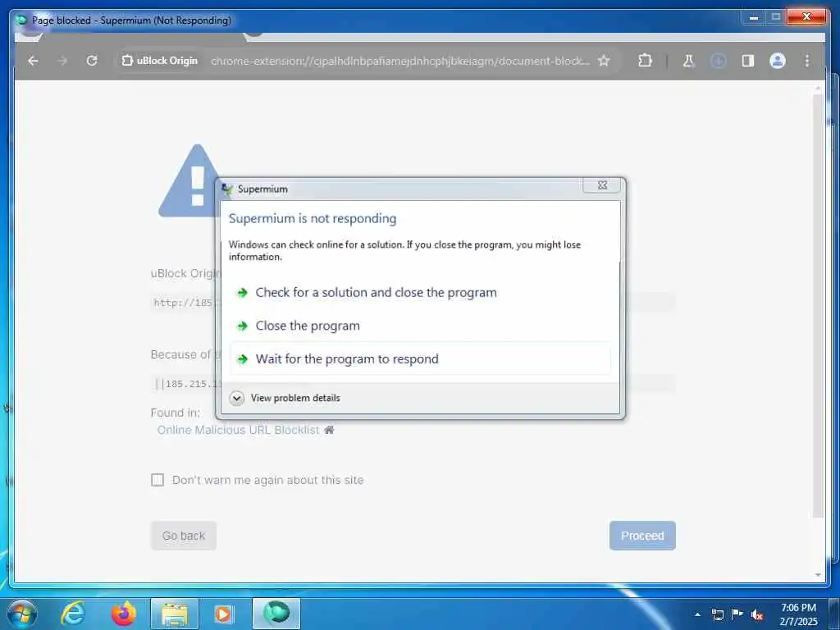Click the uBlock Origin site info chip
The image size is (840, 630).
pos(160,61)
